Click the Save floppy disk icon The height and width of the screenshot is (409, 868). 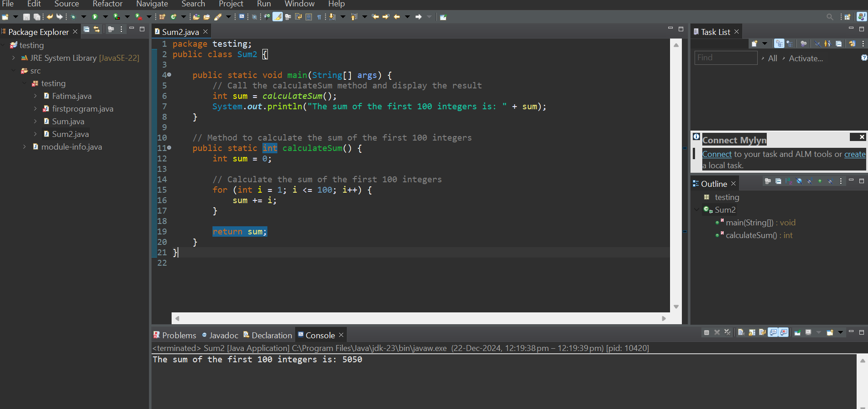click(26, 17)
